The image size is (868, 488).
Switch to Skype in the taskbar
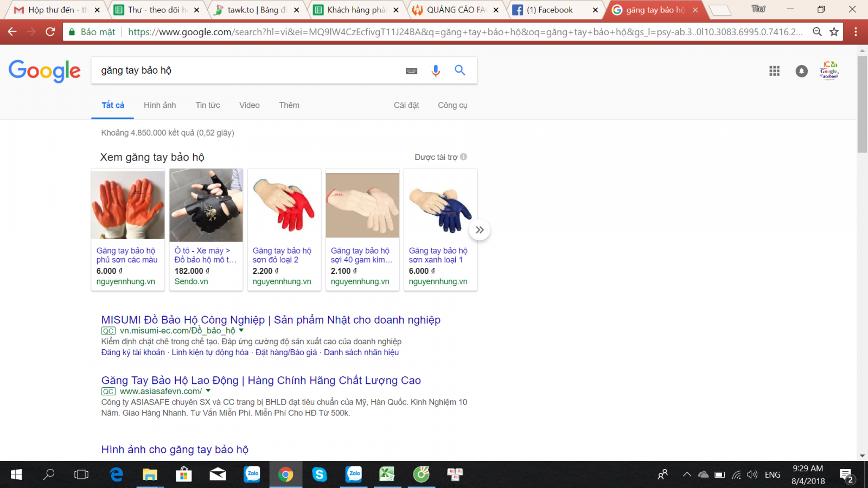click(320, 474)
